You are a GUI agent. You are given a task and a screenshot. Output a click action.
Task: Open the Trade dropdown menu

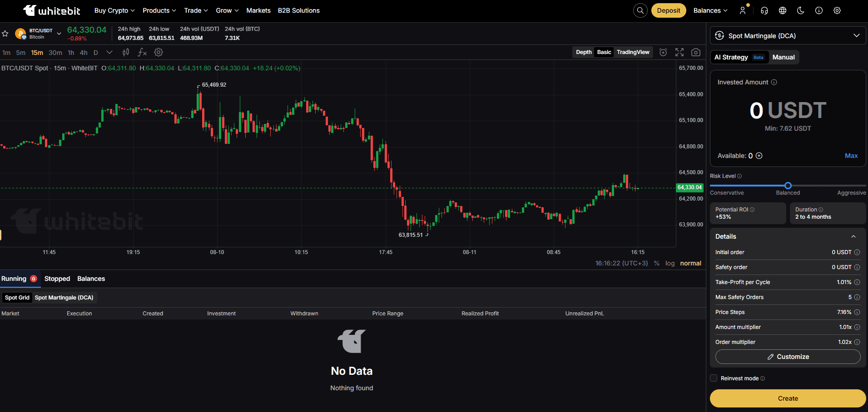click(x=196, y=10)
